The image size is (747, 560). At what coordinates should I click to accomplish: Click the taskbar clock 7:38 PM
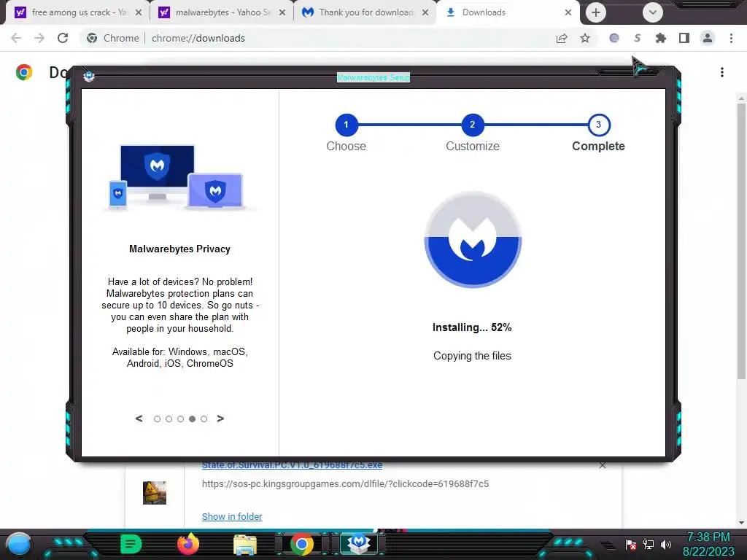[708, 537]
